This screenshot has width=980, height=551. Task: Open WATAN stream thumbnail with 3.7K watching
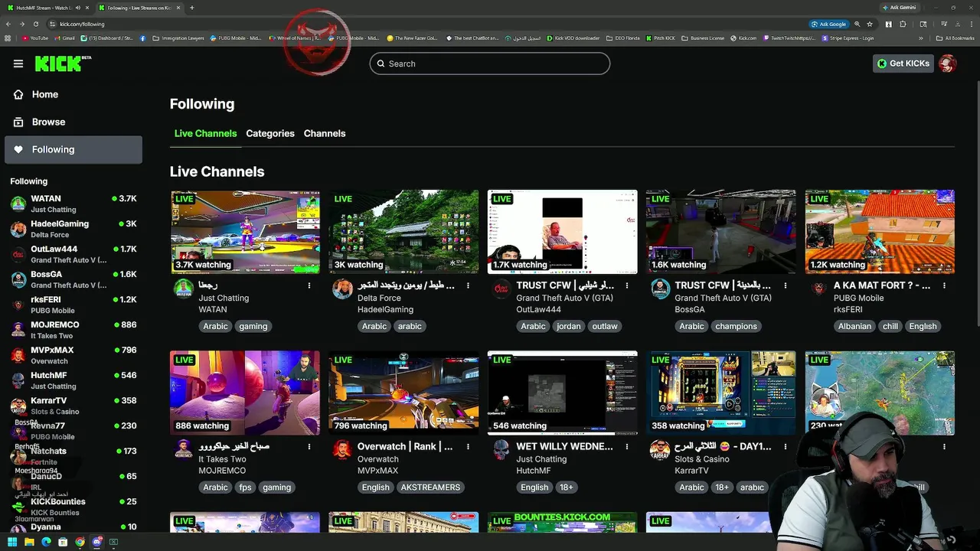coord(245,232)
